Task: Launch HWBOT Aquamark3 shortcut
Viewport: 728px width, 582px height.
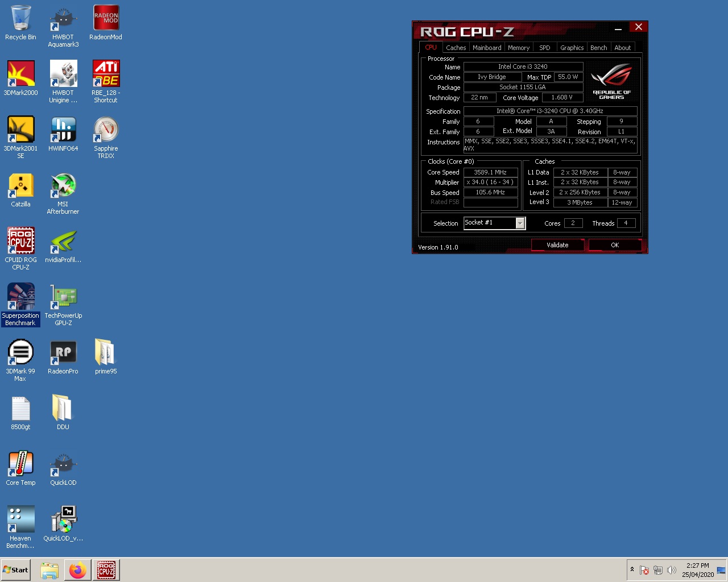Action: point(63,26)
